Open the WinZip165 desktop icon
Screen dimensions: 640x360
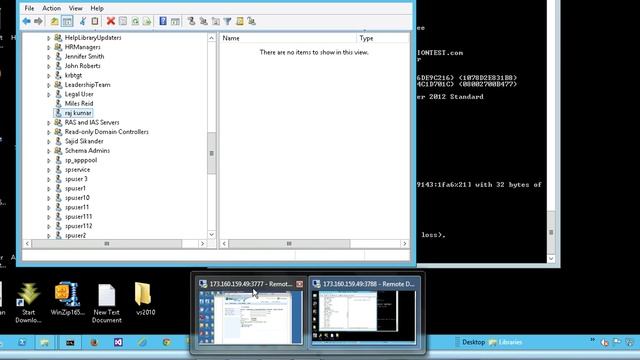tap(67, 299)
